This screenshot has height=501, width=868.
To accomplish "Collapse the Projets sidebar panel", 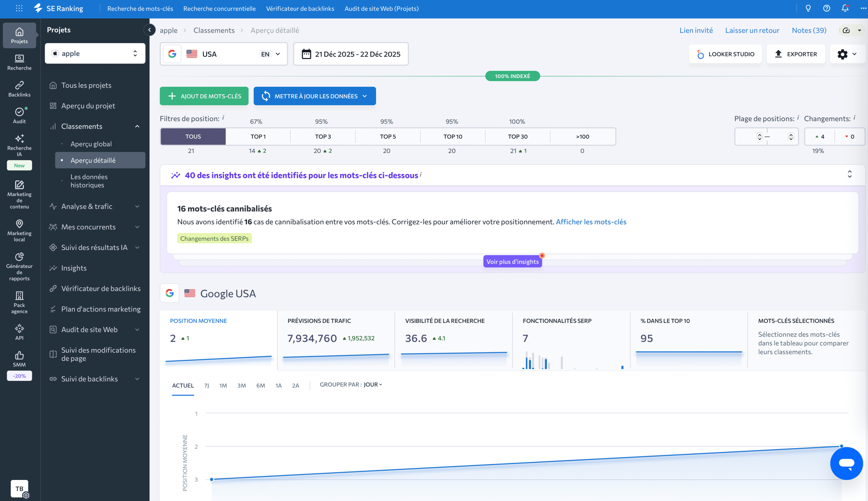I will click(x=149, y=30).
